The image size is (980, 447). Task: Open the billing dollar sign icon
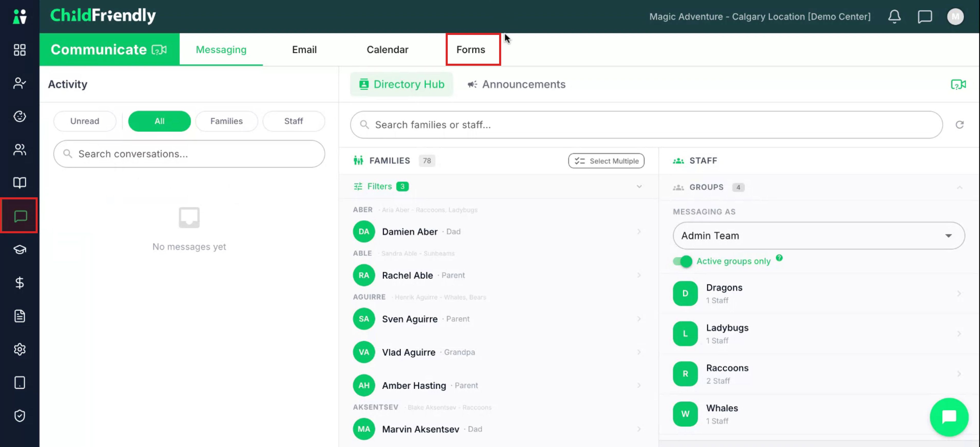[20, 282]
